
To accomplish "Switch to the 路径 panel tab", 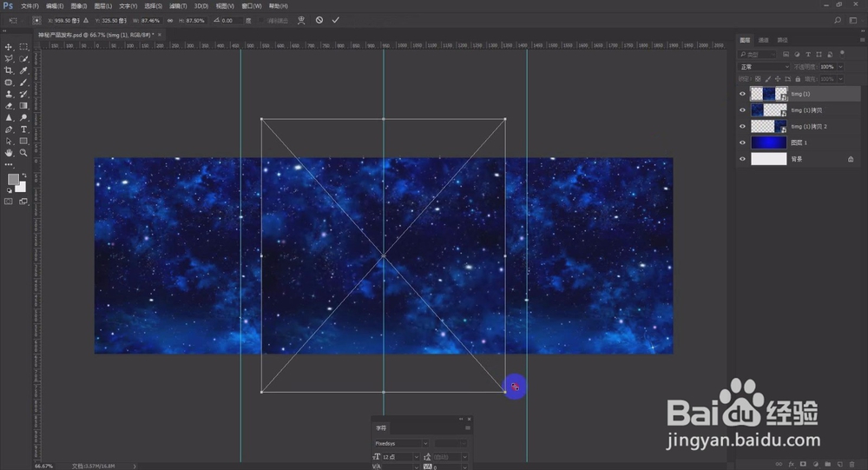I will (x=782, y=40).
